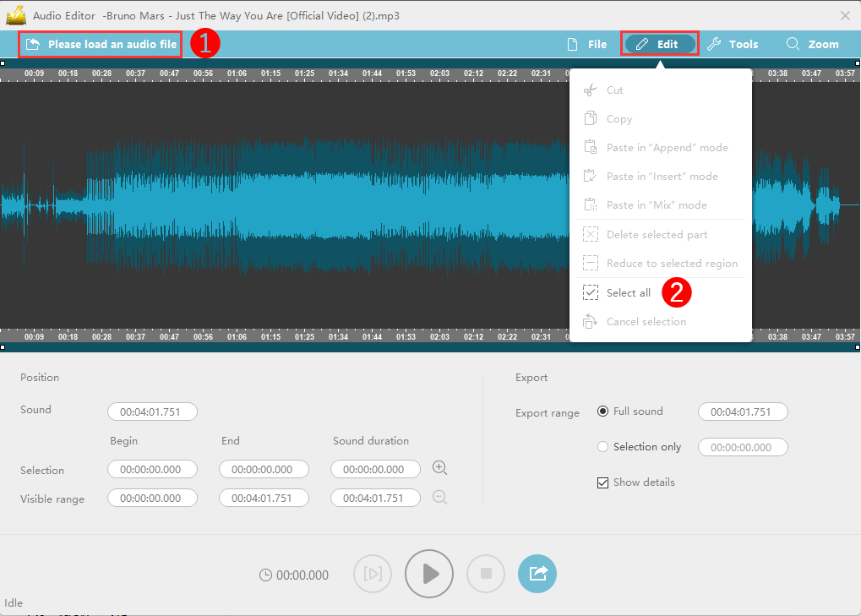Screen dimensions: 861x616
Task: Open the File dropdown menu
Action: 586,44
